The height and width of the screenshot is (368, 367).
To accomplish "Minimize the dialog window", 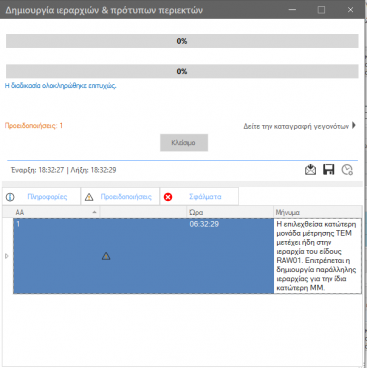I will pos(292,10).
